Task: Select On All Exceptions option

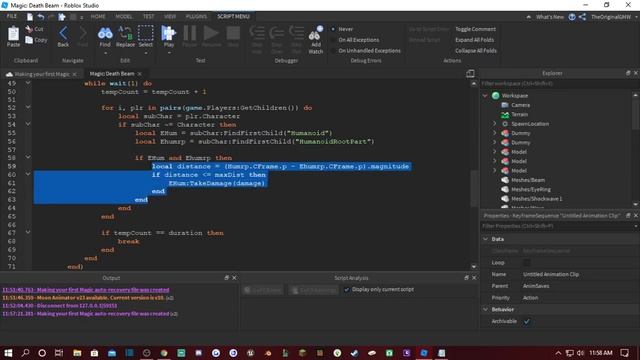Action: coord(333,40)
